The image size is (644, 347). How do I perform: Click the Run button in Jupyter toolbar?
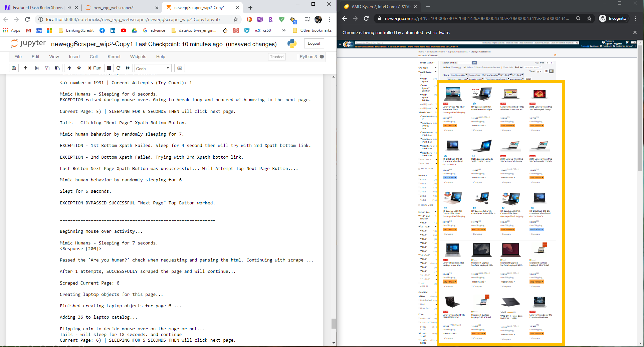point(95,68)
